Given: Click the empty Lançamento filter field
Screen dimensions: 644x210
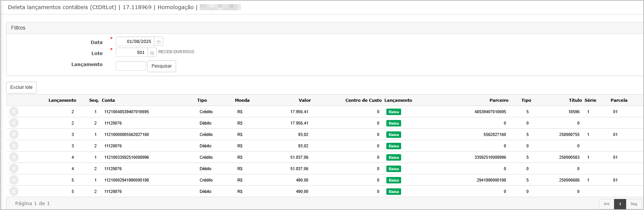Looking at the screenshot, I should pyautogui.click(x=131, y=66).
